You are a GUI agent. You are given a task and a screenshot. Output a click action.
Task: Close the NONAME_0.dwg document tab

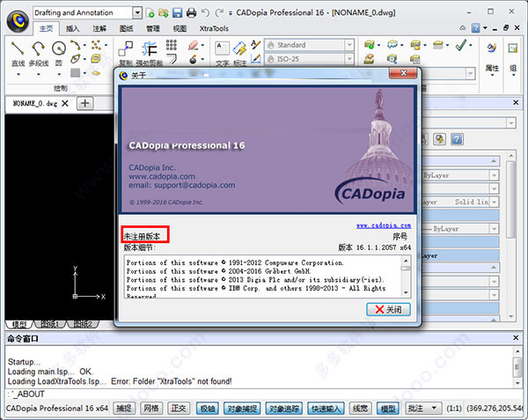[65, 103]
